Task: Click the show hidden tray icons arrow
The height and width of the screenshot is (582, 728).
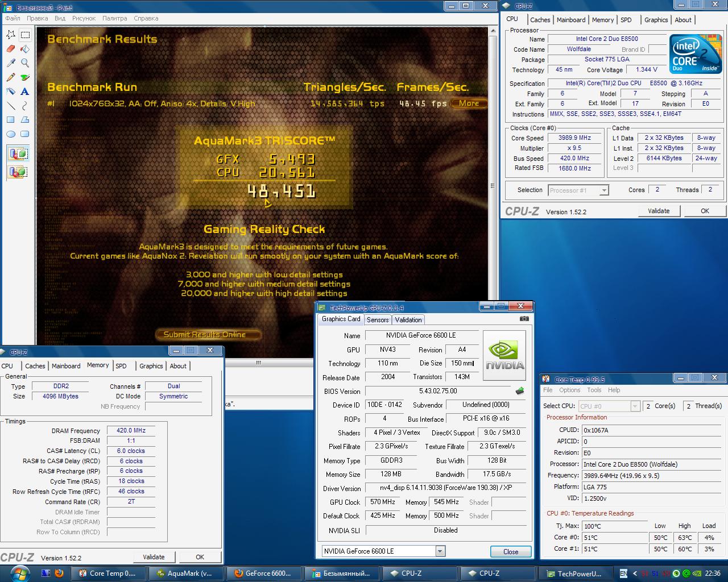Action: (634, 573)
